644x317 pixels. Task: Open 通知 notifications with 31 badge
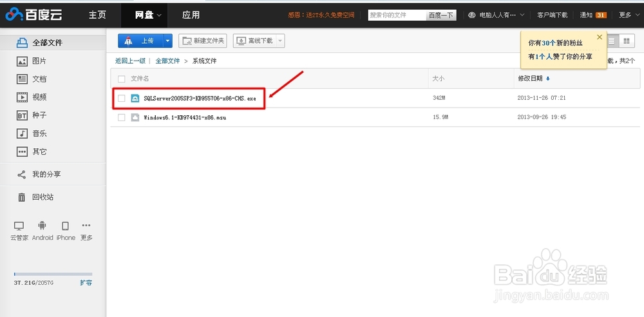594,15
